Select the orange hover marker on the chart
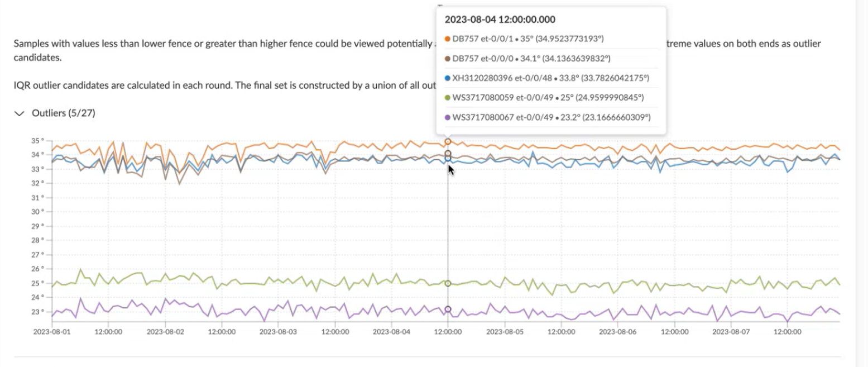Image resolution: width=868 pixels, height=367 pixels. pos(448,142)
